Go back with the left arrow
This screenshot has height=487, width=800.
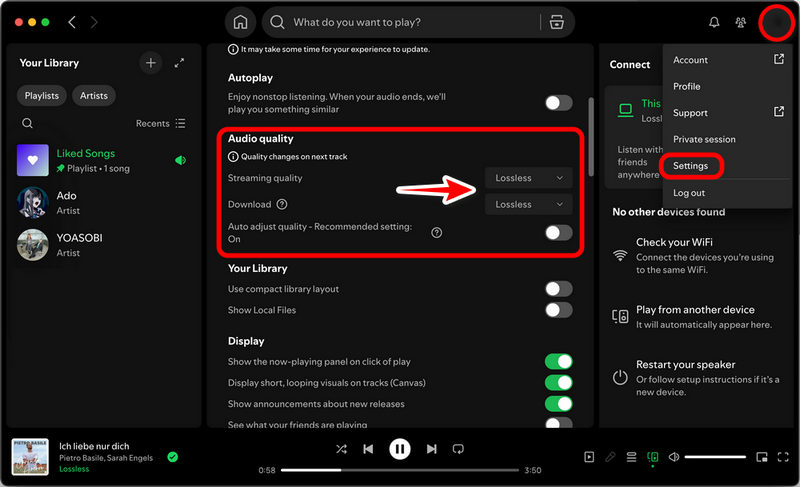click(72, 22)
